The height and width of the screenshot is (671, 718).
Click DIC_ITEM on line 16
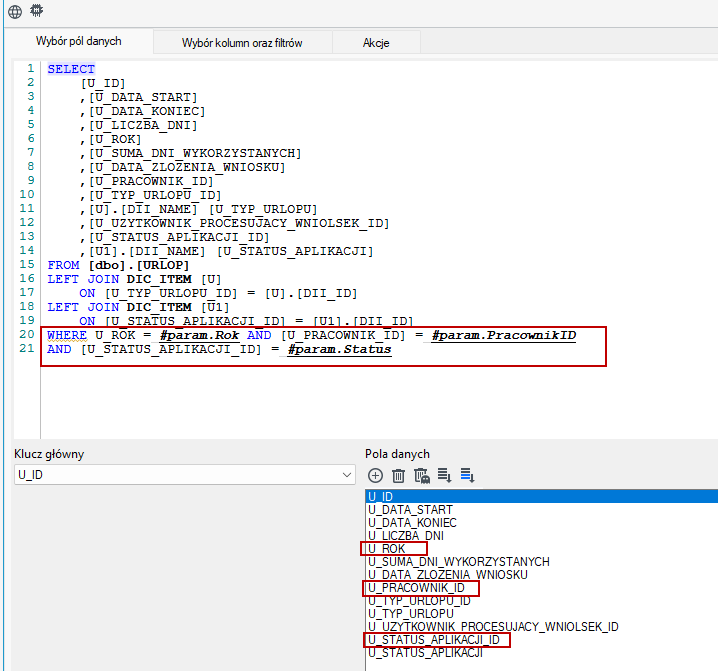pyautogui.click(x=159, y=279)
